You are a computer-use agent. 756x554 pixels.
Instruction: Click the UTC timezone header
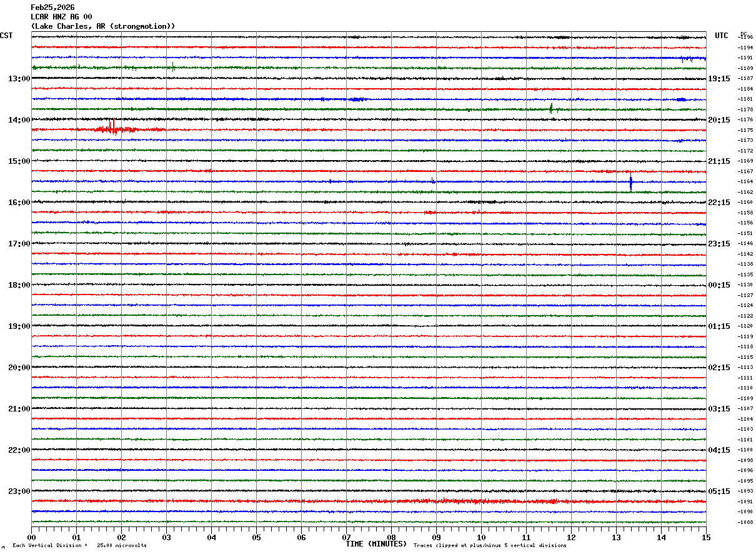[x=722, y=36]
